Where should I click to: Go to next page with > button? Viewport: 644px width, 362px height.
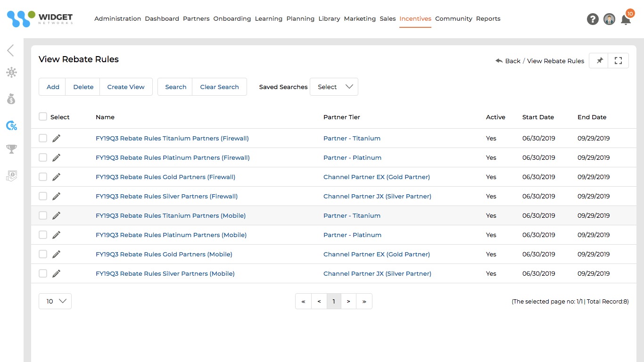click(348, 301)
